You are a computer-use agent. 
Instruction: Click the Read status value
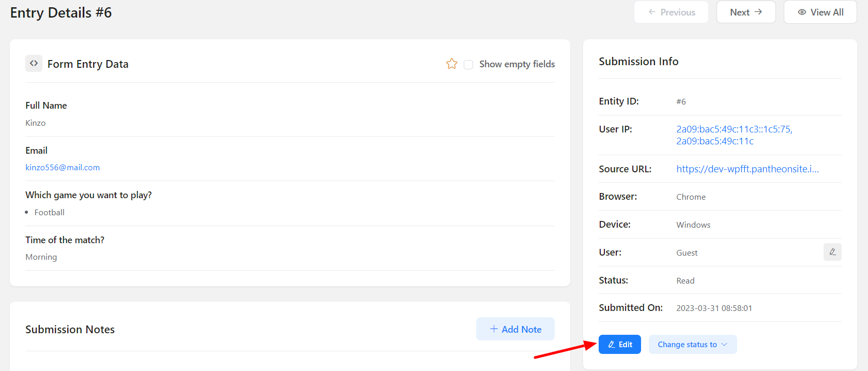685,281
